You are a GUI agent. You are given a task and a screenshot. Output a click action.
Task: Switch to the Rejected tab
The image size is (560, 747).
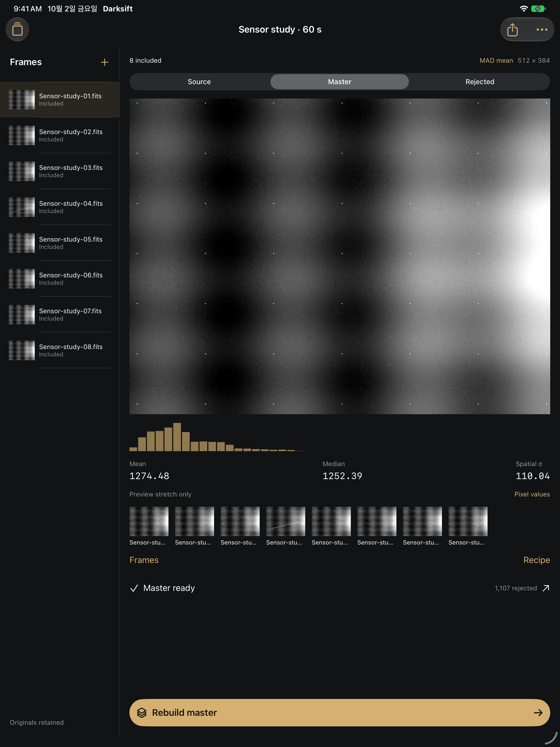click(480, 82)
